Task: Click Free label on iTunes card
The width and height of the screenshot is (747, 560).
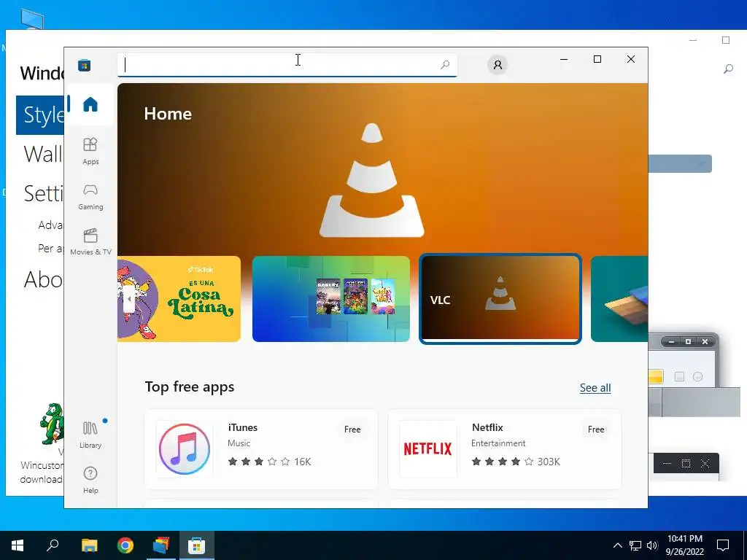Action: click(x=352, y=429)
